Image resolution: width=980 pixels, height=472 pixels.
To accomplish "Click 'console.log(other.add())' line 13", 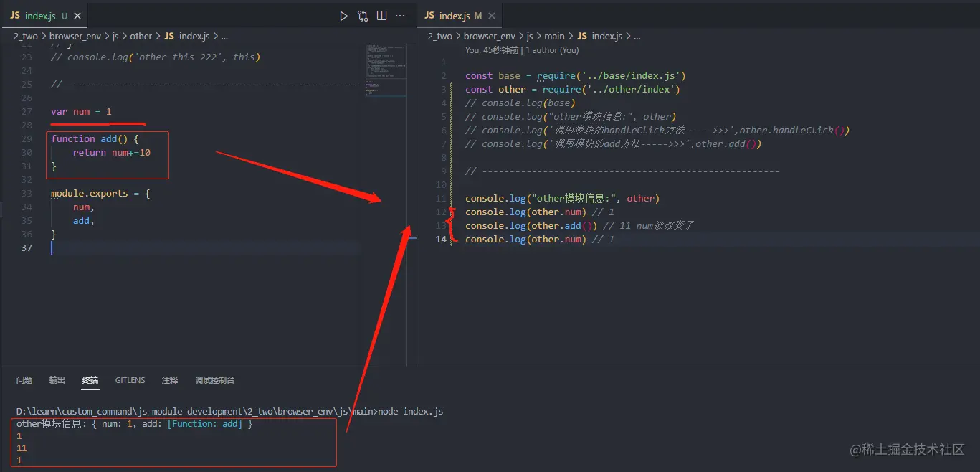I will [x=531, y=226].
